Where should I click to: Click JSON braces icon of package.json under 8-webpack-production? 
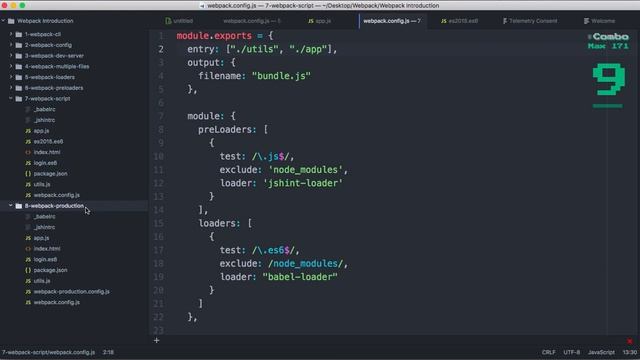pyautogui.click(x=28, y=270)
